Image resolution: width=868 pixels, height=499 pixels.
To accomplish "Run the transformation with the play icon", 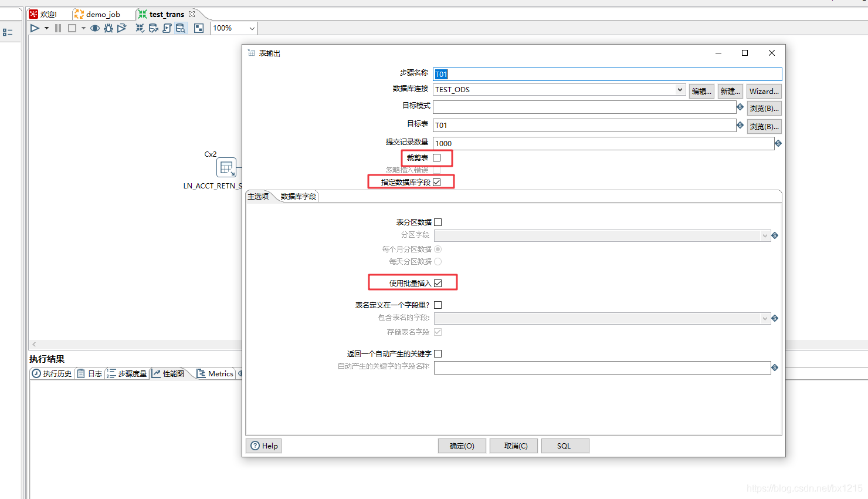I will coord(35,28).
